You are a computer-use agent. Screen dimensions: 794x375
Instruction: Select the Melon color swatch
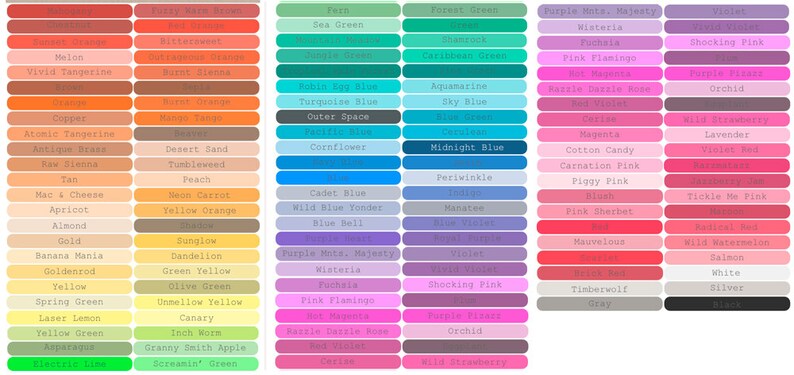69,57
